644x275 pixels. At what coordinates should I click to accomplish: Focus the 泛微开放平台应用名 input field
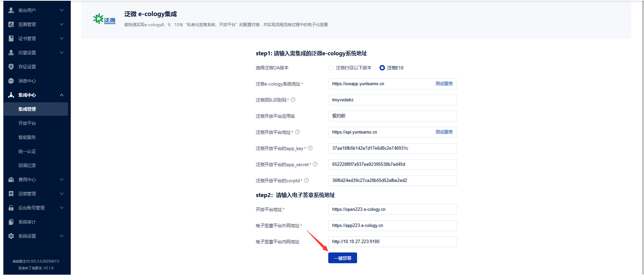(x=393, y=116)
